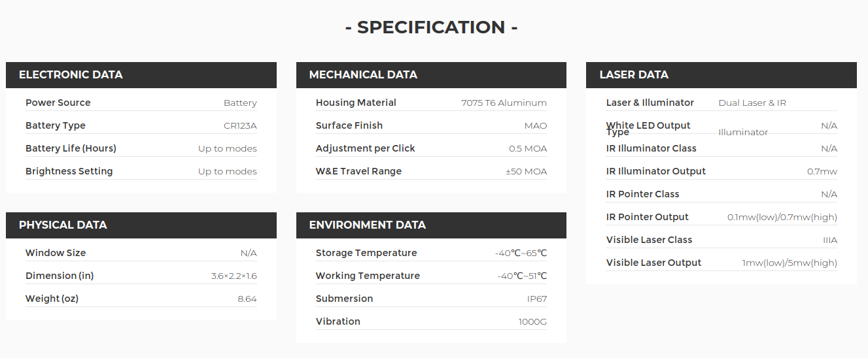
Task: Select the 7075 T6 Aluminum value
Action: pyautogui.click(x=504, y=103)
